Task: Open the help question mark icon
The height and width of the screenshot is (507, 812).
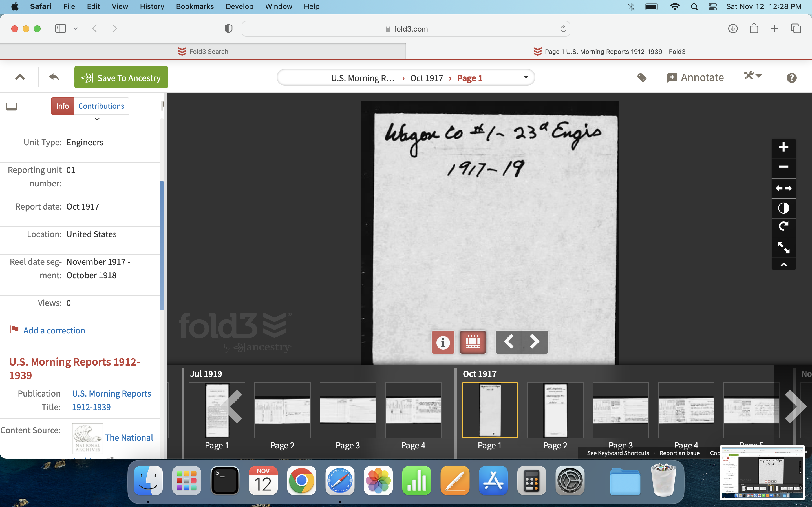Action: pos(791,78)
